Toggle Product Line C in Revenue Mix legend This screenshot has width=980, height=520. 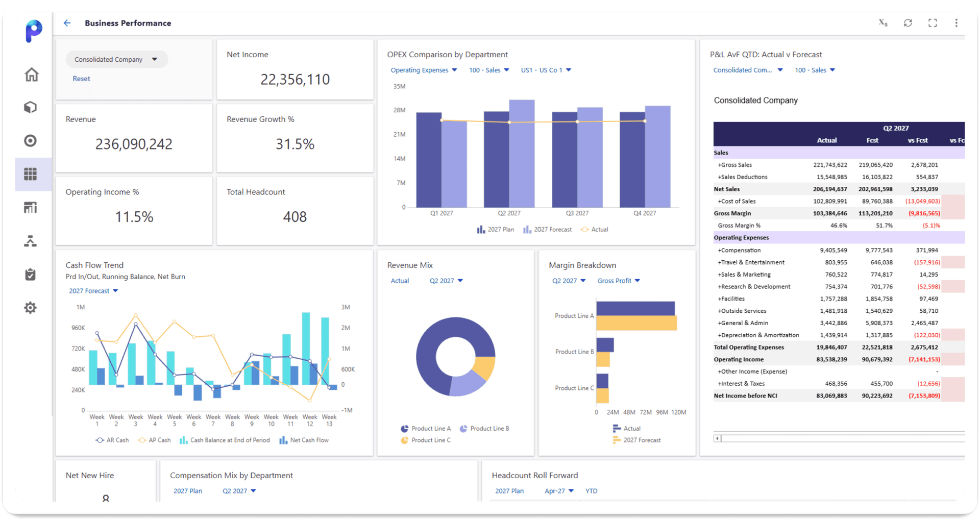[426, 440]
